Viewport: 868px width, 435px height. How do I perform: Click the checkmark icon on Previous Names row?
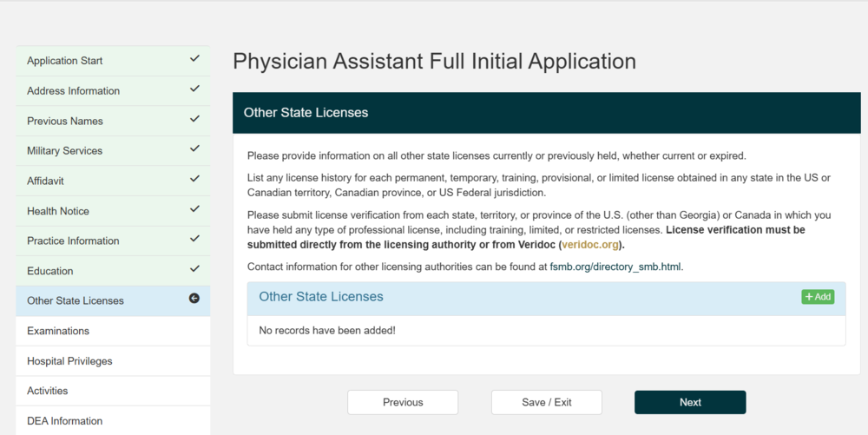194,119
